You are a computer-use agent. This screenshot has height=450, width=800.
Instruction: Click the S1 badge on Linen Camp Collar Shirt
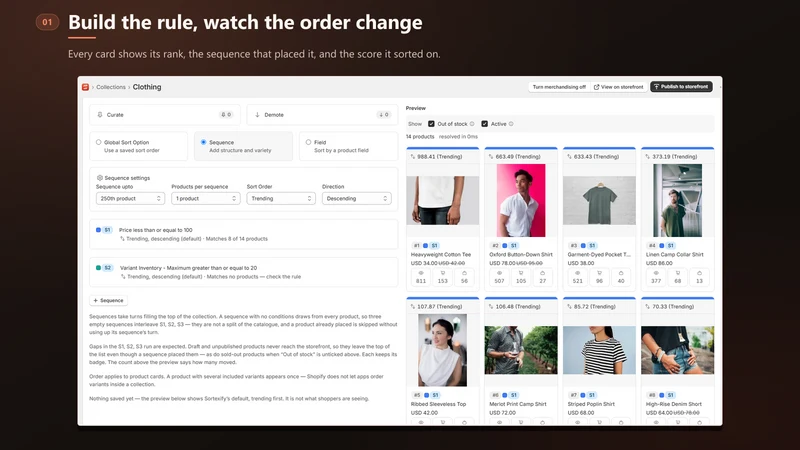(670, 245)
